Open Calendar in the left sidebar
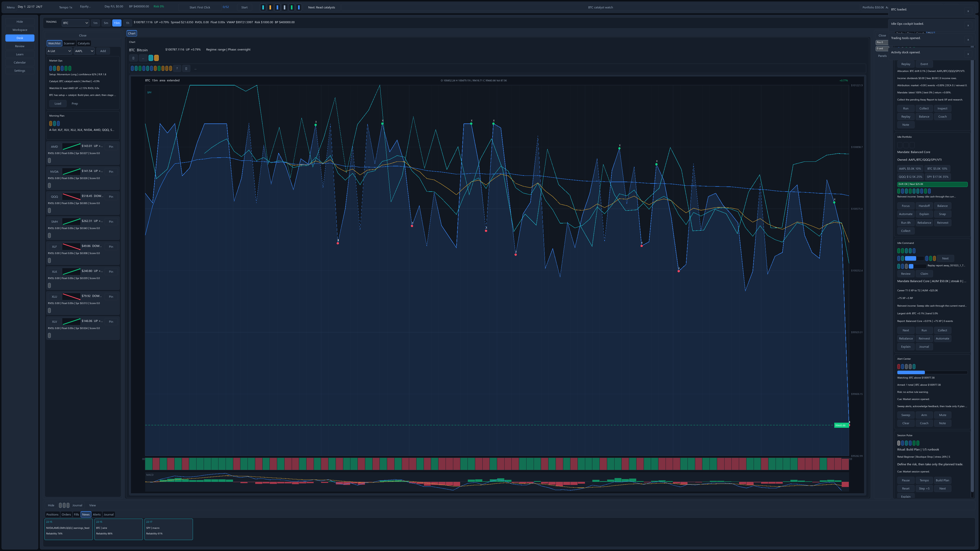 (x=20, y=62)
